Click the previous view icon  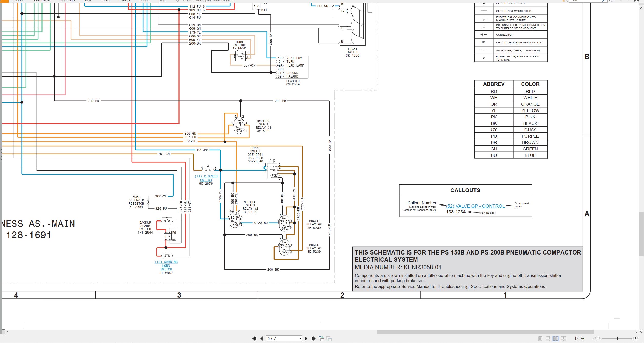click(x=321, y=338)
